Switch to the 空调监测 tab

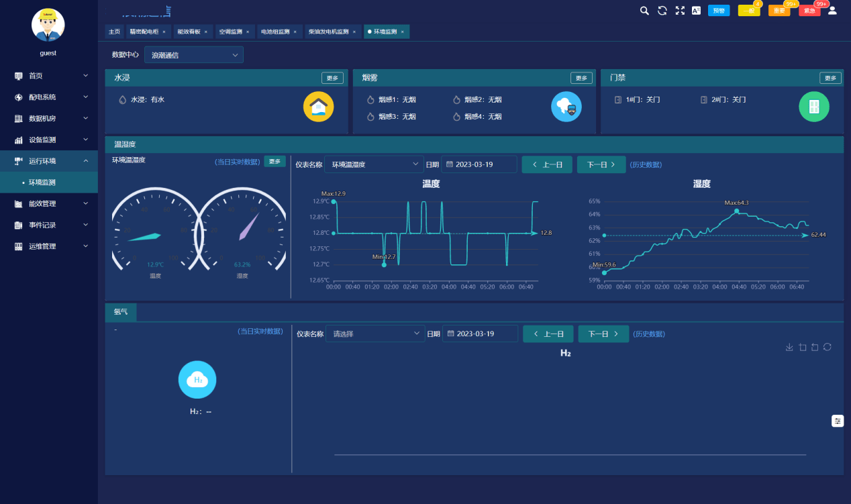tap(234, 32)
